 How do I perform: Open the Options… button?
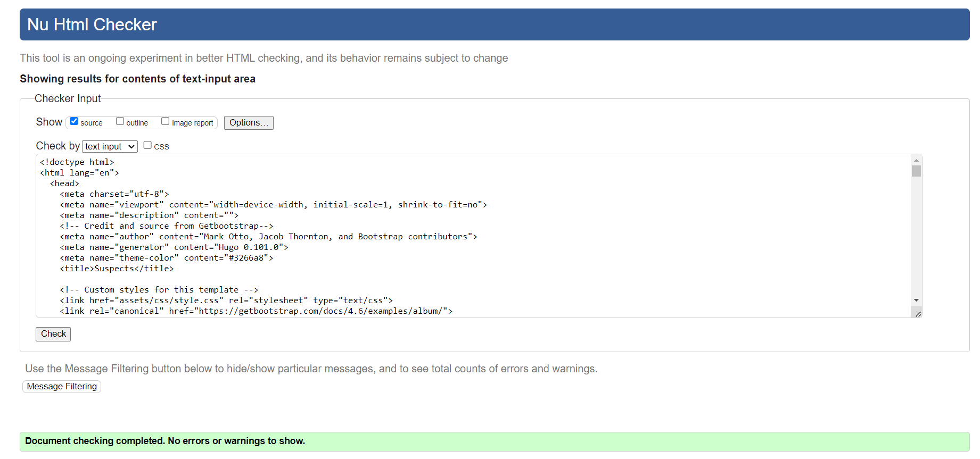[249, 123]
